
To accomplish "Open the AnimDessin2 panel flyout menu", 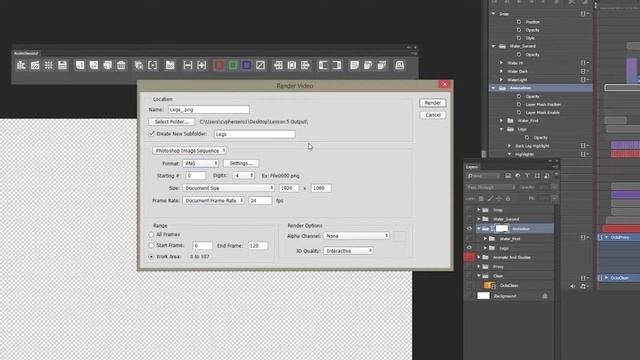I will pyautogui.click(x=414, y=53).
